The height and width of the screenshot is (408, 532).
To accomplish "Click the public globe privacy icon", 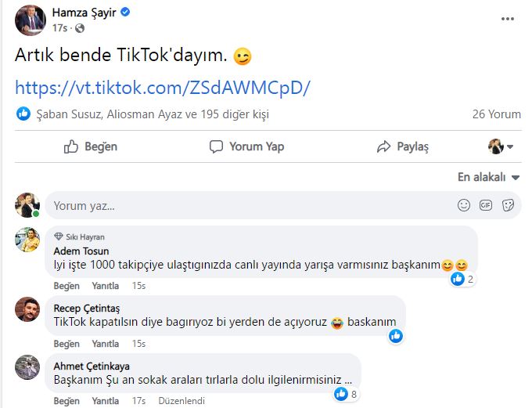I will click(80, 28).
